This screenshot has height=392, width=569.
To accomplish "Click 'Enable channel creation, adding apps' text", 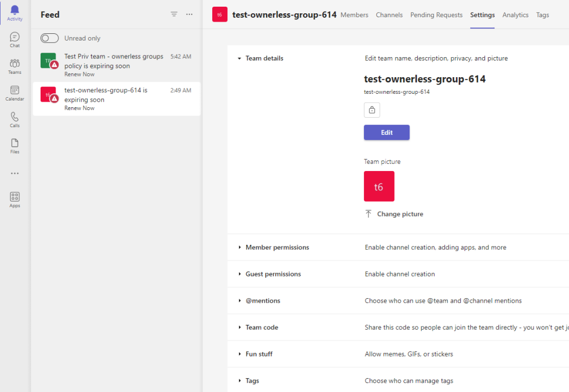I will [x=436, y=247].
